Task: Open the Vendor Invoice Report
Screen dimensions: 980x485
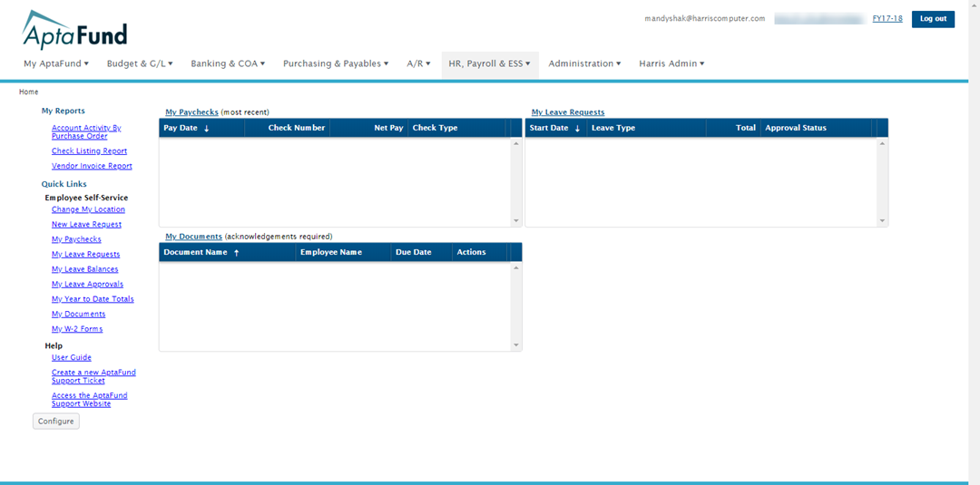Action: coord(92,166)
